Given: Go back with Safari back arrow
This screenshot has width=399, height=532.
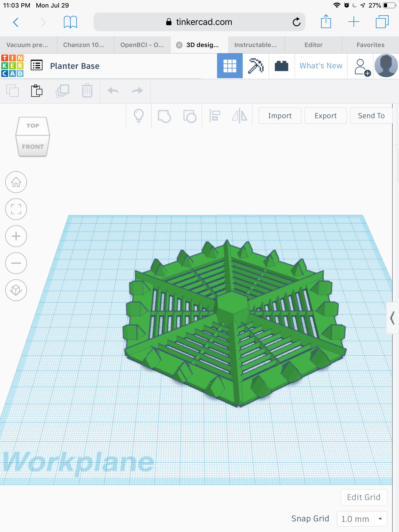Looking at the screenshot, I should [x=16, y=22].
